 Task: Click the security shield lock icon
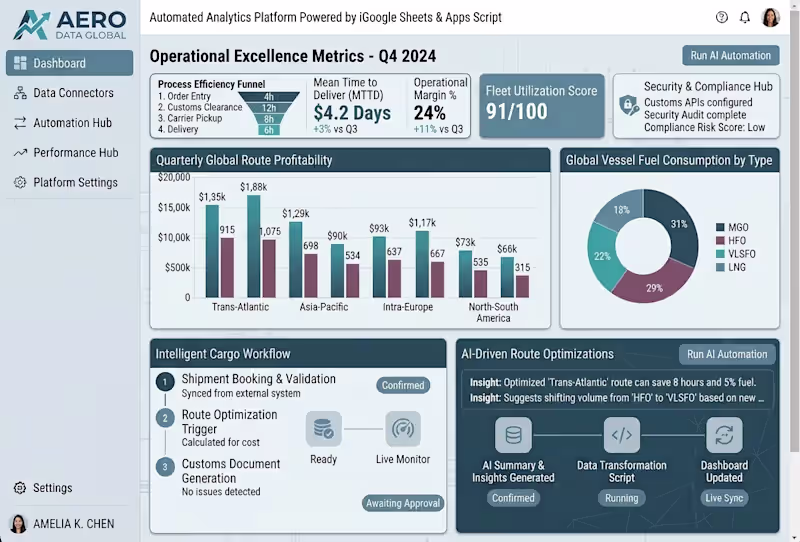coord(629,105)
